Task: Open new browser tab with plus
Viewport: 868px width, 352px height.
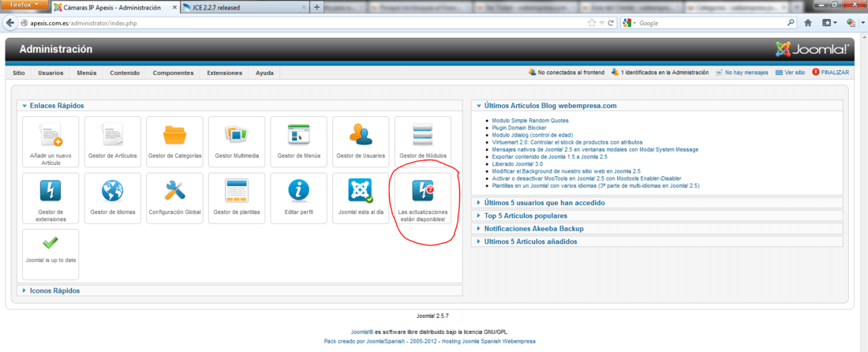Action: pos(316,7)
